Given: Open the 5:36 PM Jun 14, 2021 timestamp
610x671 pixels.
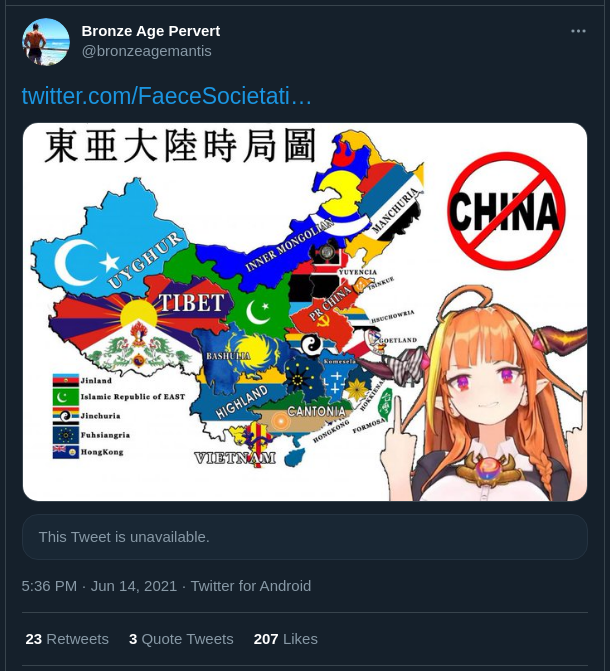Looking at the screenshot, I should pos(99,586).
